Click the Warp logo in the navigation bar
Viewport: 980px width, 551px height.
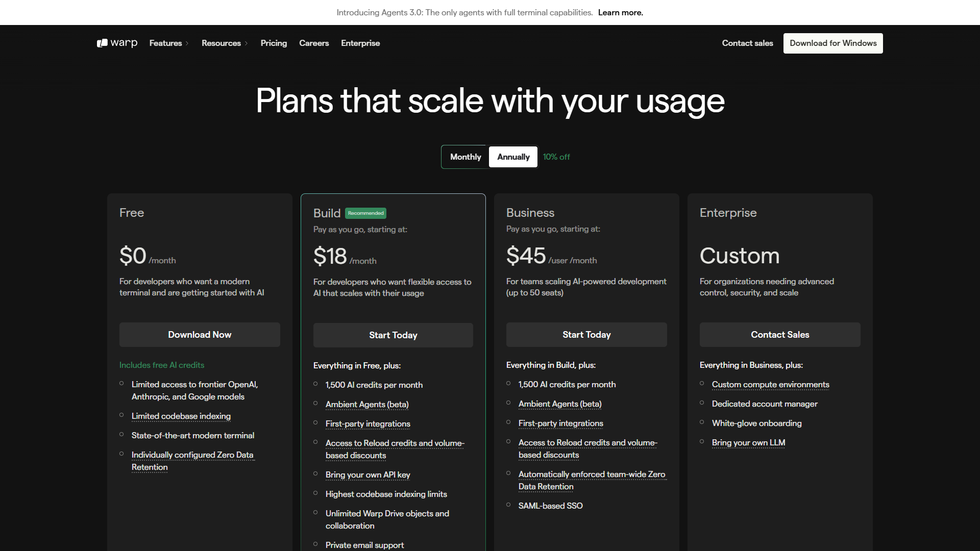[116, 43]
